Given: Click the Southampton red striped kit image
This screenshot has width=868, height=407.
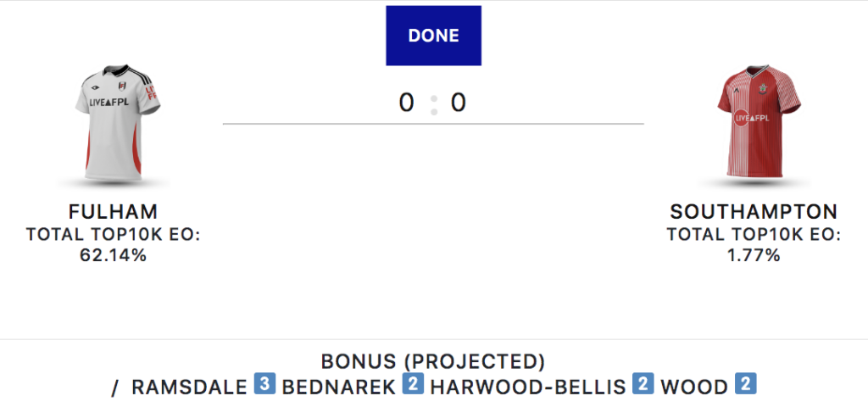Looking at the screenshot, I should pos(754,120).
